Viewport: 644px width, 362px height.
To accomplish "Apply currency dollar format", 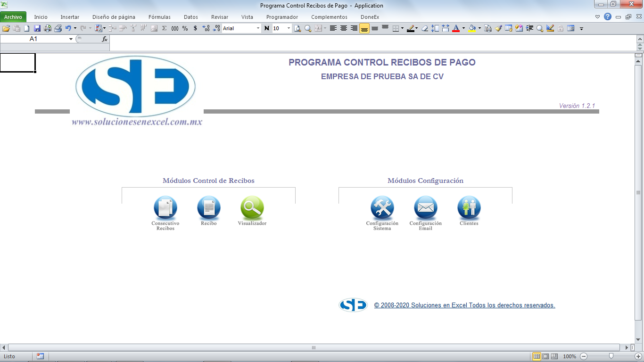I will tap(195, 28).
